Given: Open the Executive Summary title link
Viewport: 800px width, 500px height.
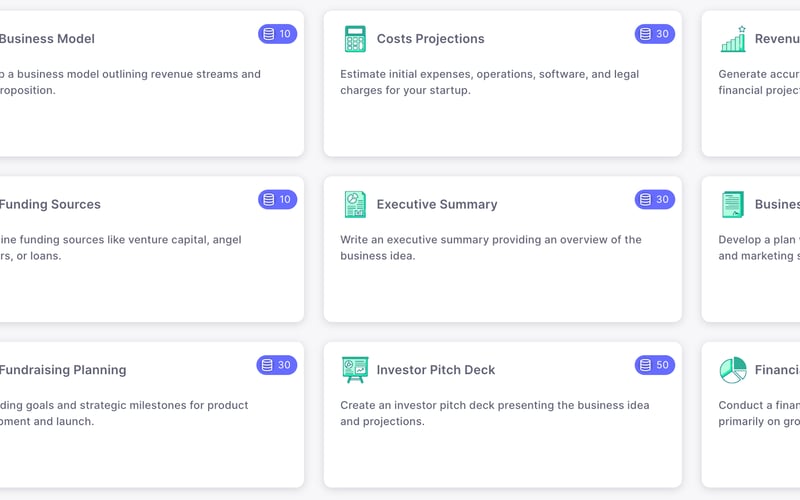Looking at the screenshot, I should 436,204.
